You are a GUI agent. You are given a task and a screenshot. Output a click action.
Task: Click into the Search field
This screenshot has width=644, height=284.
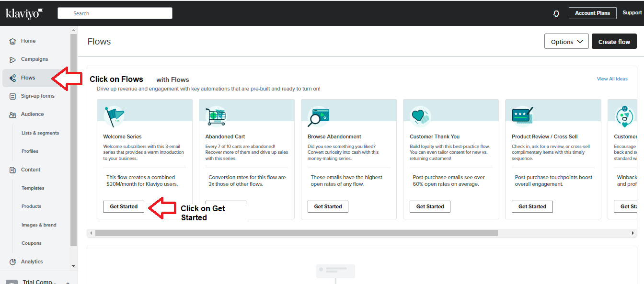pos(115,13)
